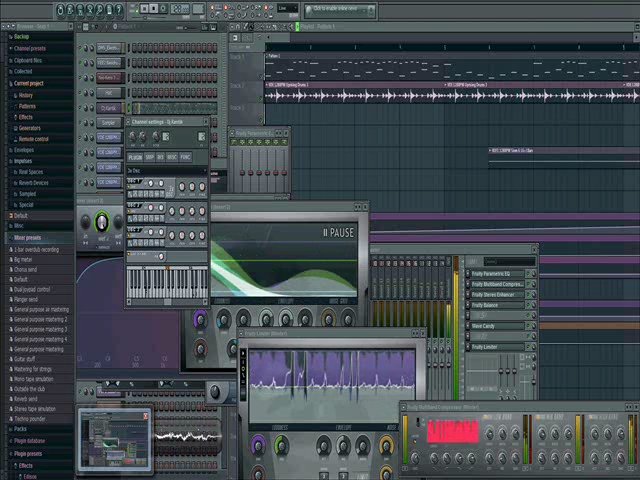This screenshot has height=480, width=640.
Task: Click the first channel button in the step sequencer
Action: 109,48
